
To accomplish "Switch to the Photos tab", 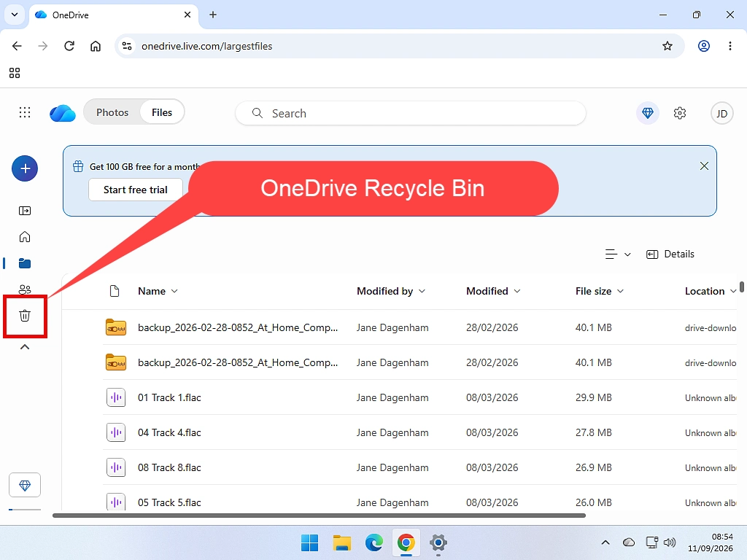I will [x=112, y=112].
